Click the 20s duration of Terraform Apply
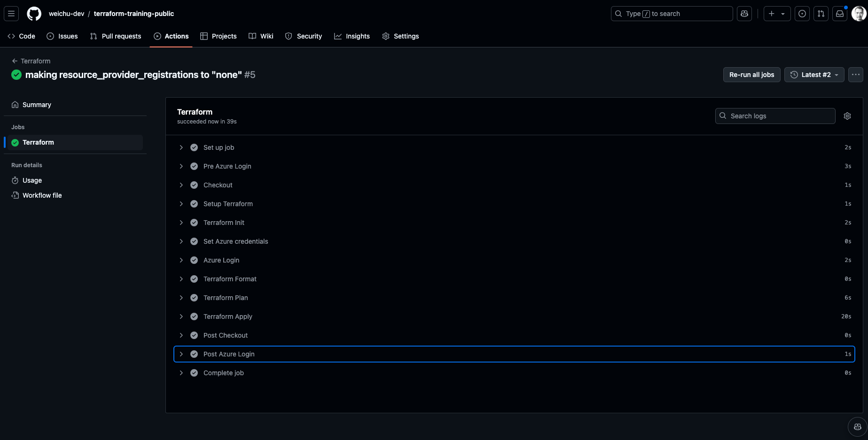 (846, 316)
